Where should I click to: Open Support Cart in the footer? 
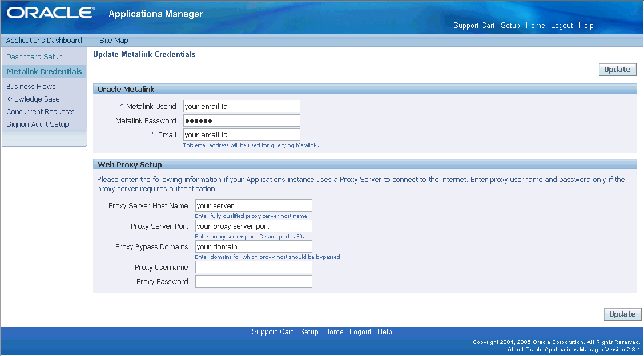tap(272, 332)
